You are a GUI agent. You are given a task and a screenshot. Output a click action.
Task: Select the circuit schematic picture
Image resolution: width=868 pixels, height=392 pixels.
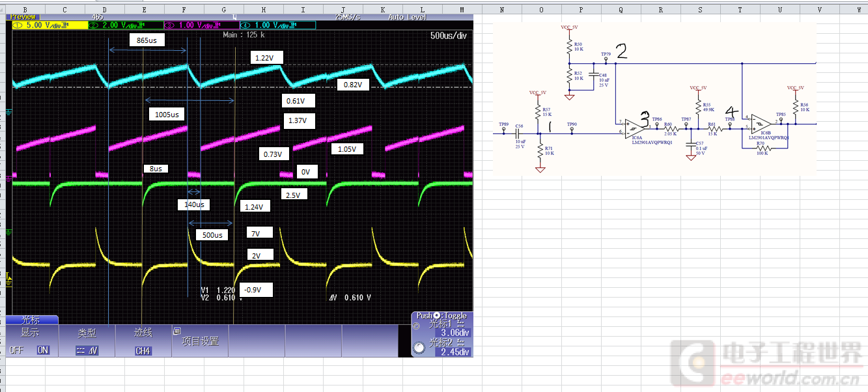tap(655, 98)
